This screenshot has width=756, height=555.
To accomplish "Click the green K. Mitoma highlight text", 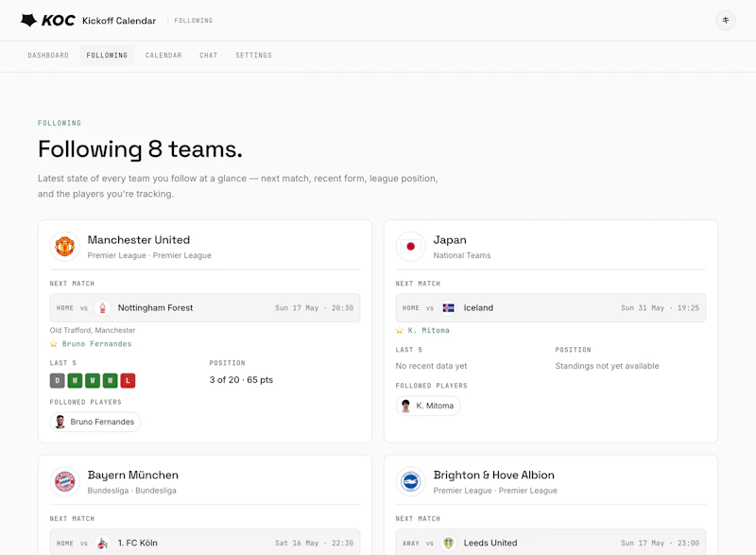I will [429, 330].
